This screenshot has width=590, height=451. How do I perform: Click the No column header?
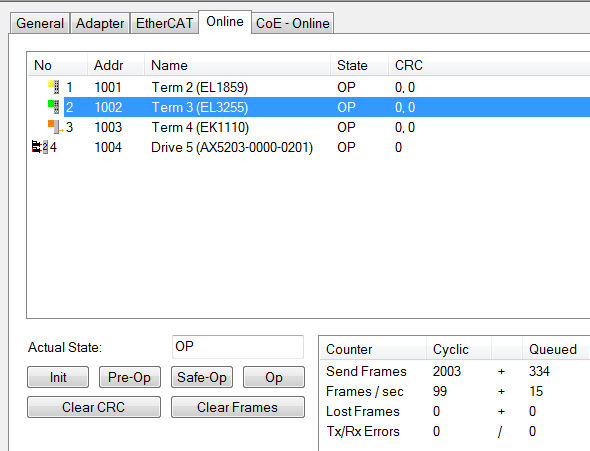click(x=58, y=65)
